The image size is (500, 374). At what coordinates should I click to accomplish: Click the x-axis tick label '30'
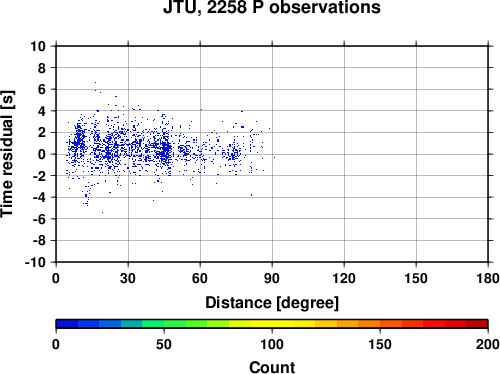tap(128, 278)
